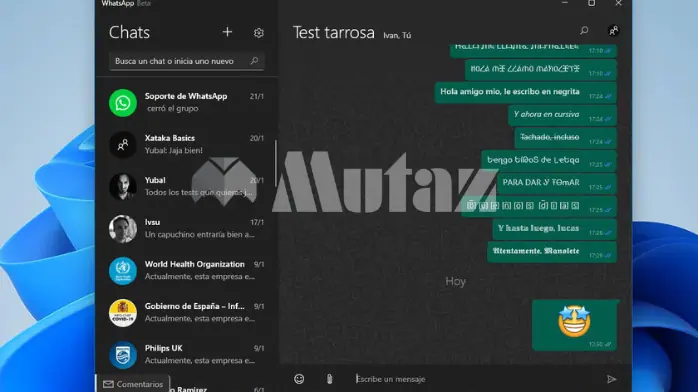Start a new chat with plus icon
Image resolution: width=698 pixels, height=392 pixels.
click(x=227, y=32)
